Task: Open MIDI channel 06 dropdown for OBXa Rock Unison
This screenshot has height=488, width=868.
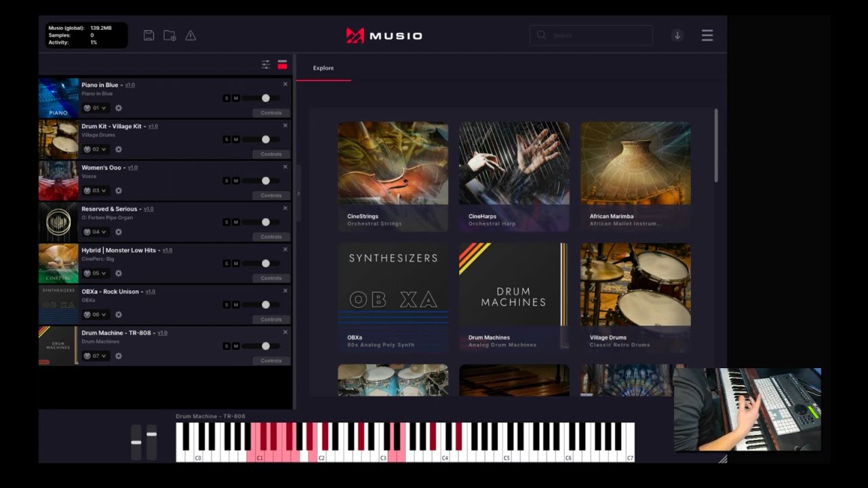Action: [96, 314]
